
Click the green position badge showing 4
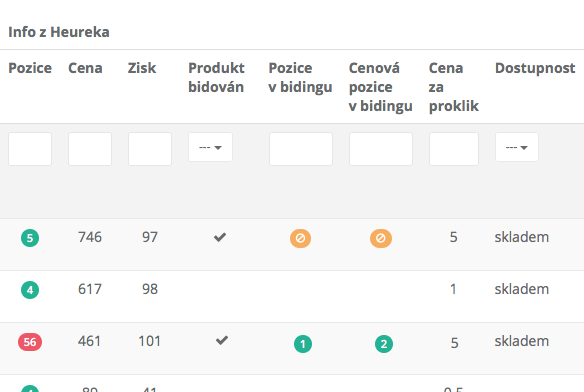coord(30,290)
